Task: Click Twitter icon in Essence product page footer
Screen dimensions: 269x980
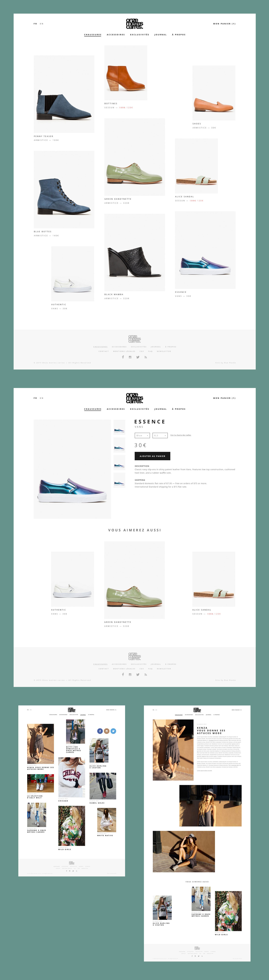Action: [x=138, y=675]
